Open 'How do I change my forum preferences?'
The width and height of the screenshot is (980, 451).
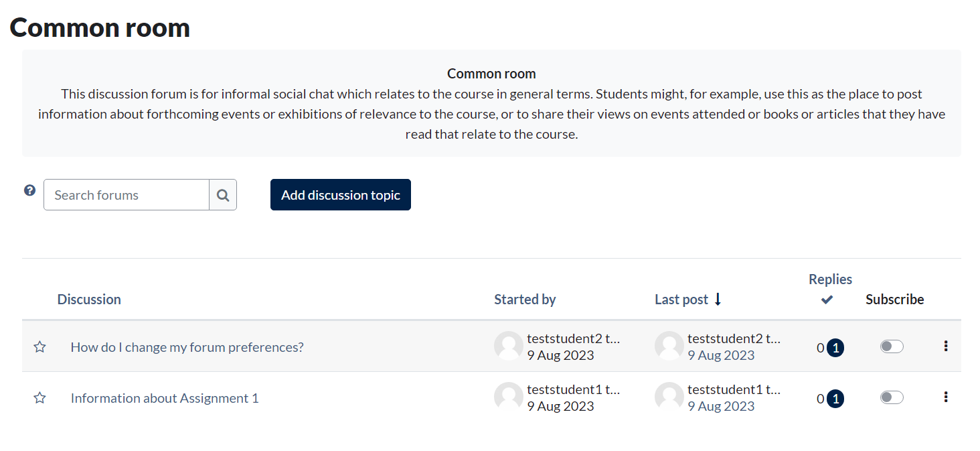coord(187,347)
